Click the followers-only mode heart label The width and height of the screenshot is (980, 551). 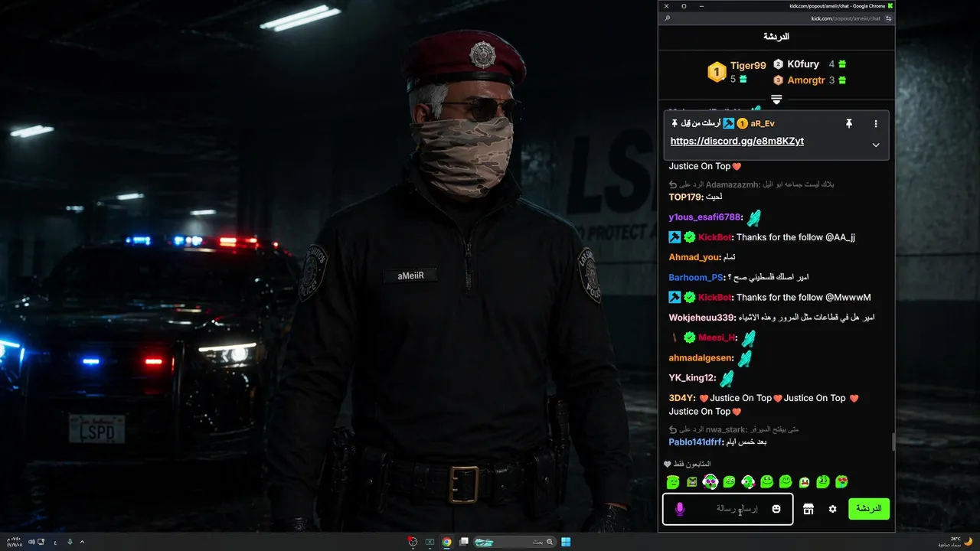(688, 464)
